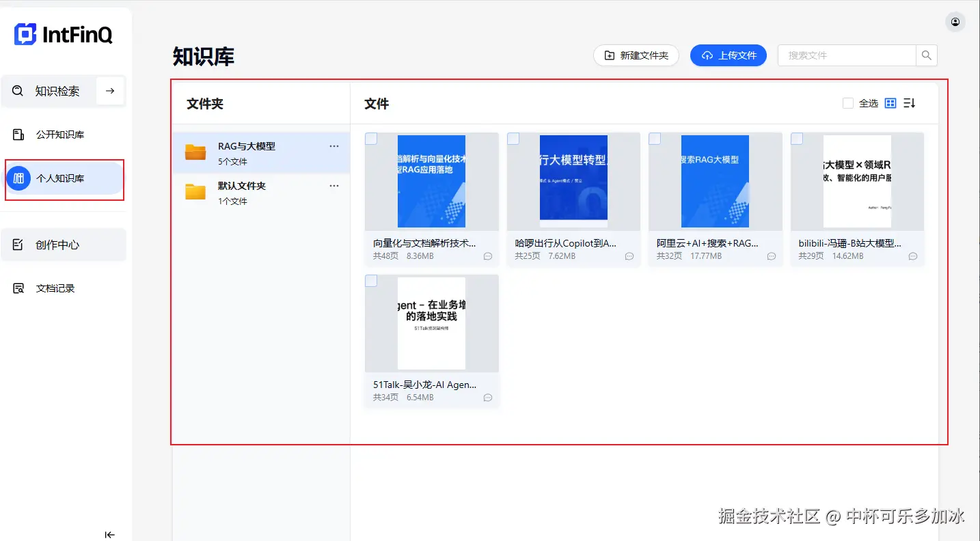Screen dimensions: 980x541
Task: Click the file name 51Talk-吴小龙-AI Agen...
Action: (424, 385)
